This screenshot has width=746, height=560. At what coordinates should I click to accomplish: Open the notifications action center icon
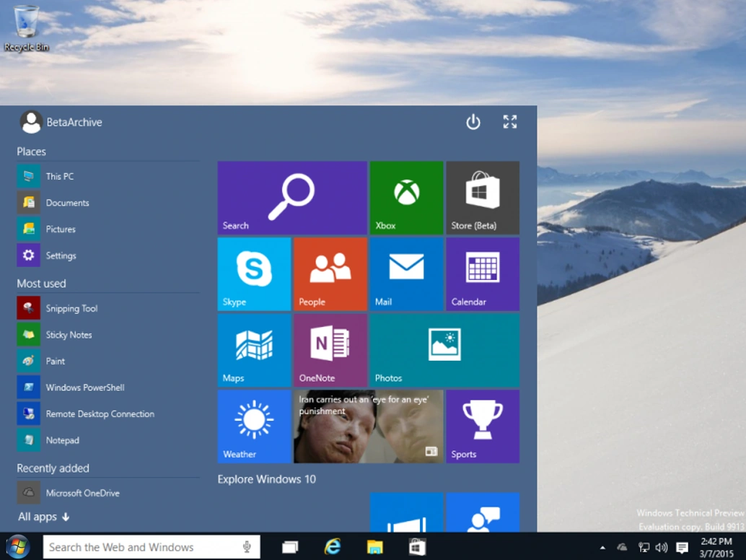(x=683, y=548)
